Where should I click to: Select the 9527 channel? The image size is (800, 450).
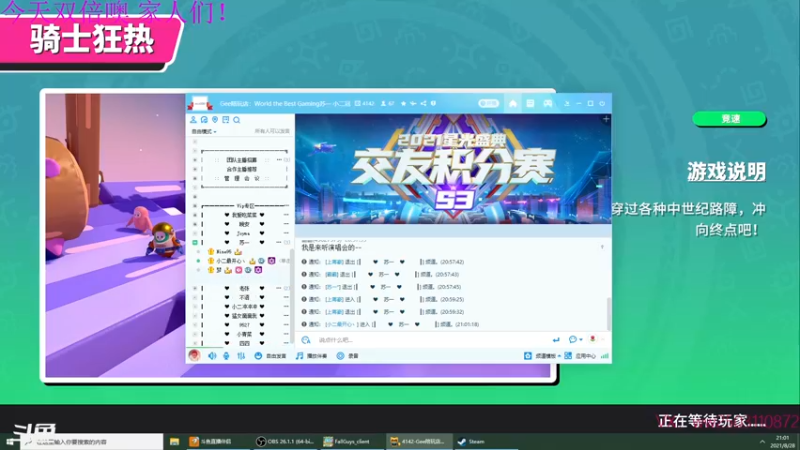click(244, 325)
